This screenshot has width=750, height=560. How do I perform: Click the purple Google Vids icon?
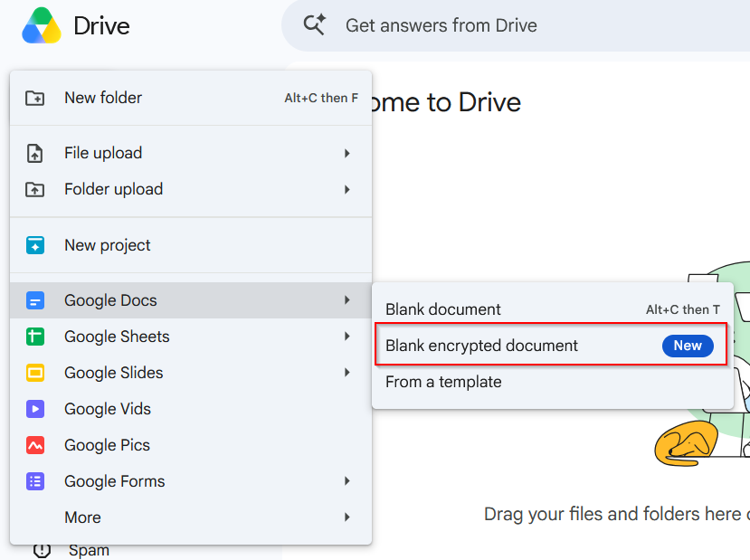[x=35, y=409]
